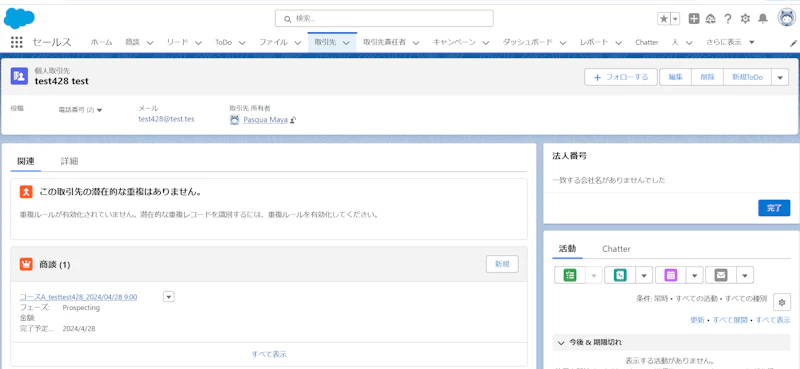Open the 取引先責任者 tab
Viewport: 800px width, 369px height.
click(384, 42)
